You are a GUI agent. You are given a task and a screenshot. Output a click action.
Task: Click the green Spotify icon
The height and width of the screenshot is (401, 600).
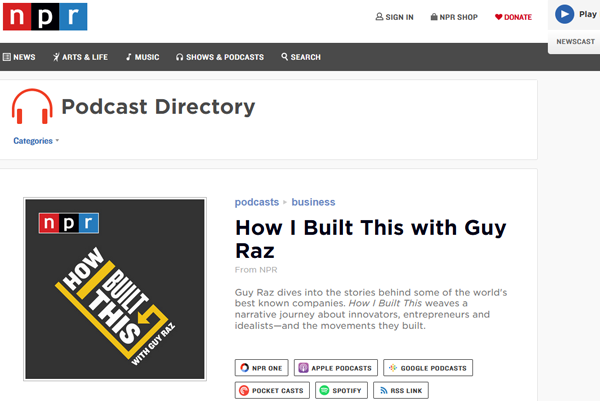pyautogui.click(x=324, y=390)
